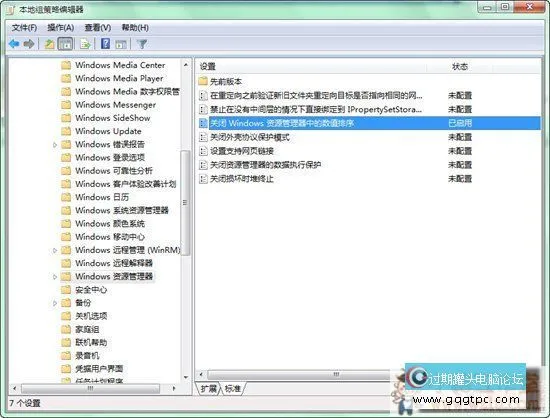Select Windows 日历 in tree
This screenshot has width=550, height=418.
pyautogui.click(x=102, y=197)
